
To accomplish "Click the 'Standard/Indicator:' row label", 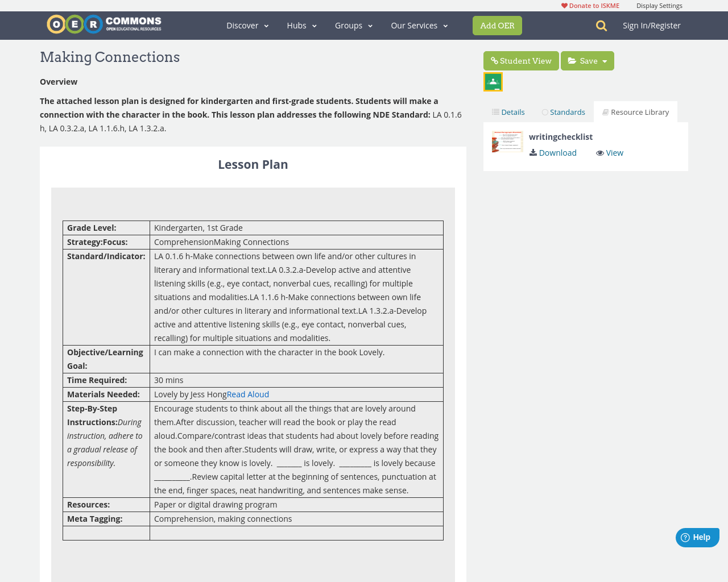I will pyautogui.click(x=106, y=256).
